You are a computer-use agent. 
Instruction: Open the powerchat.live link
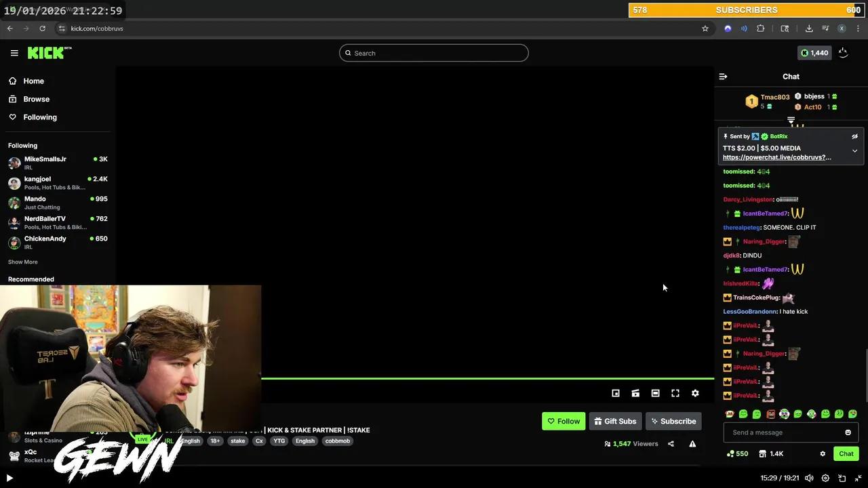click(776, 157)
